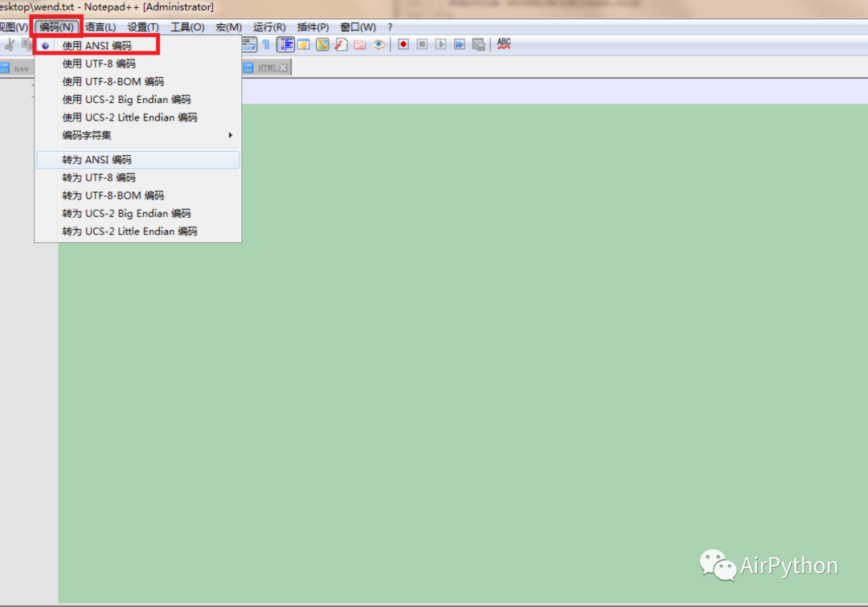The image size is (868, 607).
Task: Run macro multiple times icon
Action: coord(460,44)
